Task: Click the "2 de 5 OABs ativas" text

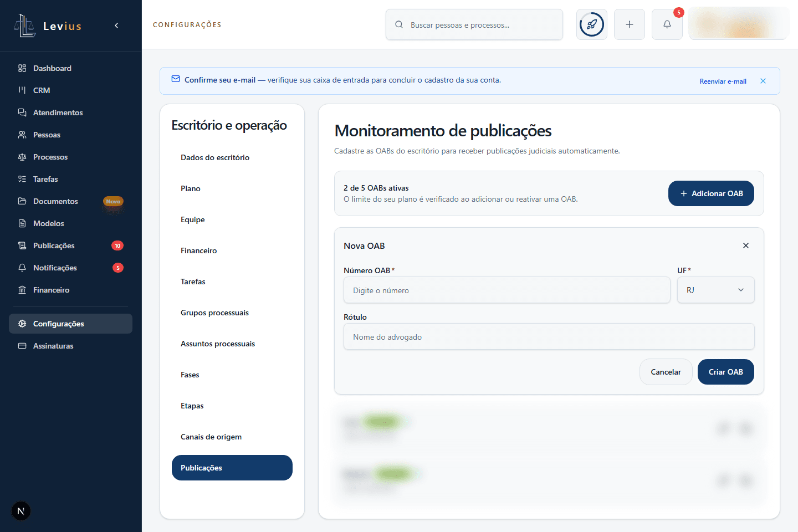Action: pyautogui.click(x=376, y=188)
